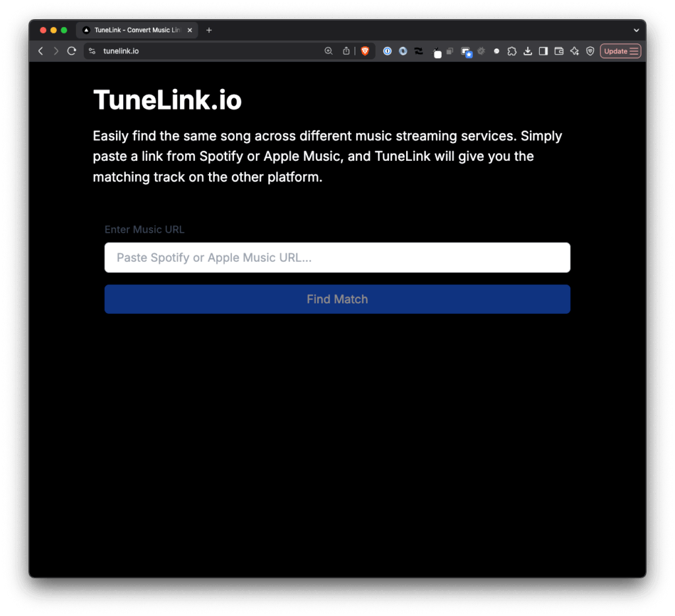The height and width of the screenshot is (616, 675).
Task: Click the Paste Spotify or Apple Music URL field
Action: tap(337, 257)
